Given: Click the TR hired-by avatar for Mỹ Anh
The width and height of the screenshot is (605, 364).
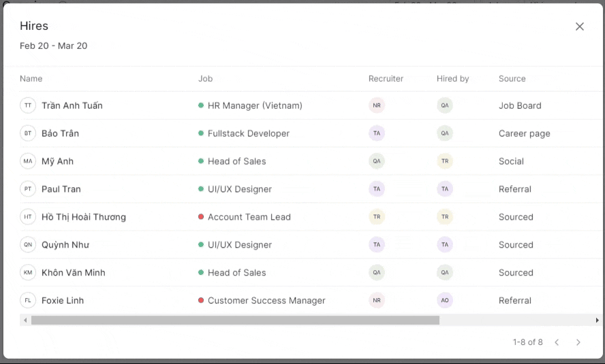Looking at the screenshot, I should pyautogui.click(x=445, y=161).
